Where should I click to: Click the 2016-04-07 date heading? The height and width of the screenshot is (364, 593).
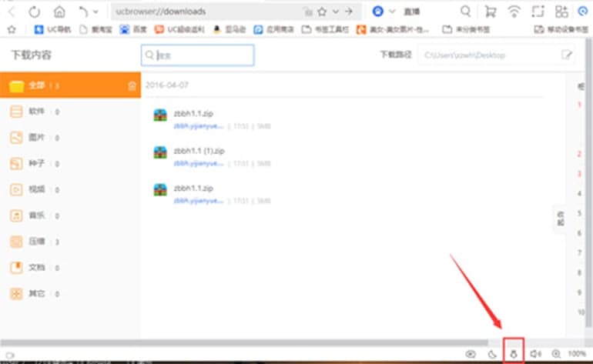tap(167, 85)
